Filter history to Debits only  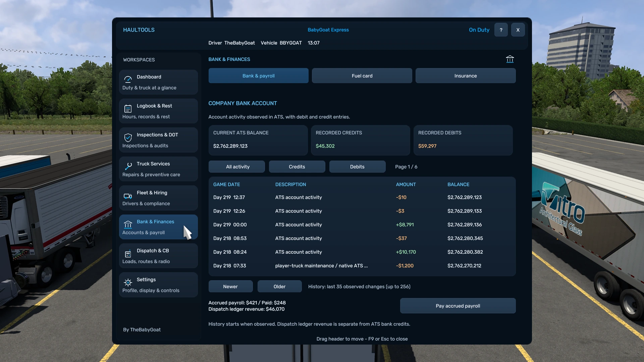tap(357, 167)
